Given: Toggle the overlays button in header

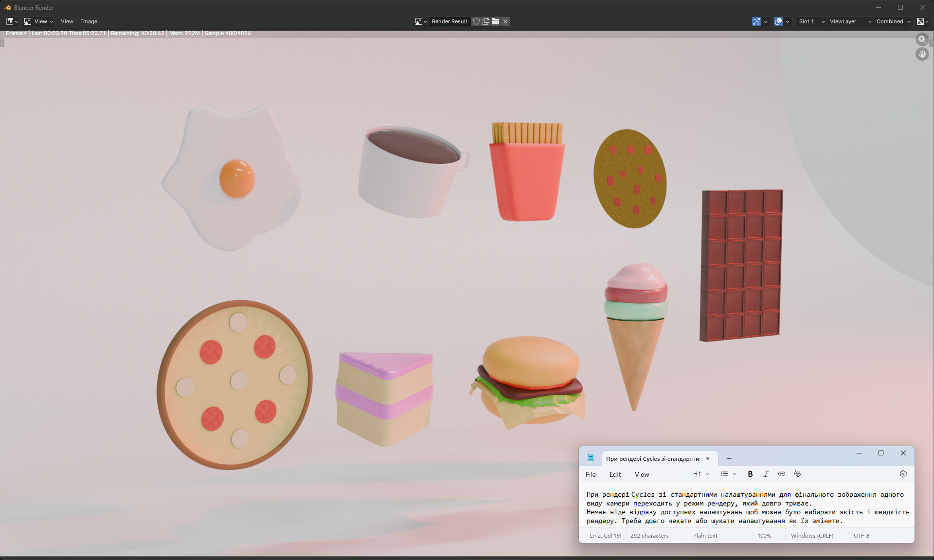Looking at the screenshot, I should coord(778,21).
